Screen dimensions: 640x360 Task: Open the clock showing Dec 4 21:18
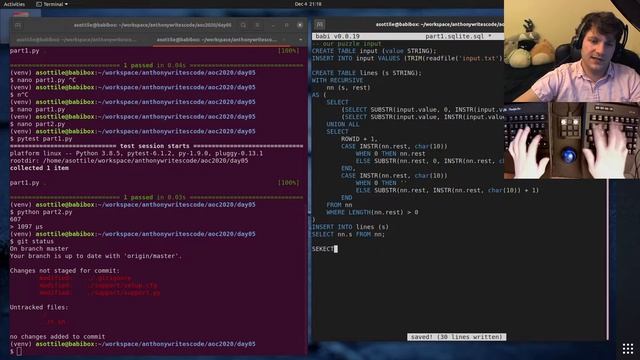308,4
